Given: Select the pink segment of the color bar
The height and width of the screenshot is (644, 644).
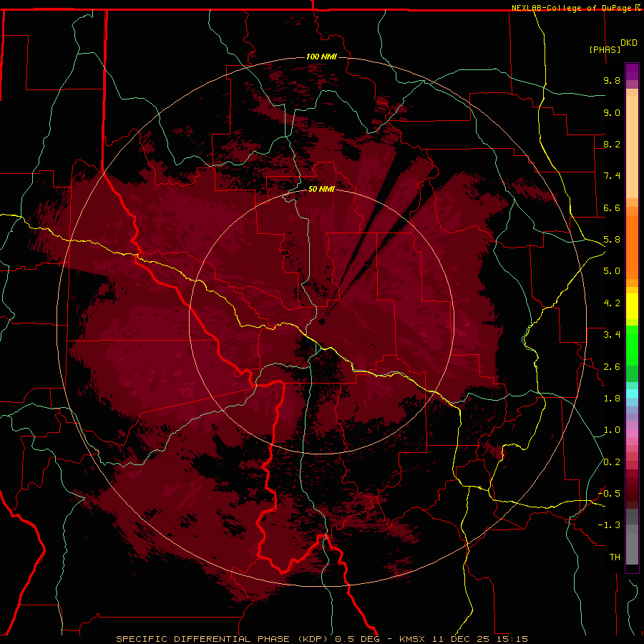Looking at the screenshot, I should coord(632,434).
